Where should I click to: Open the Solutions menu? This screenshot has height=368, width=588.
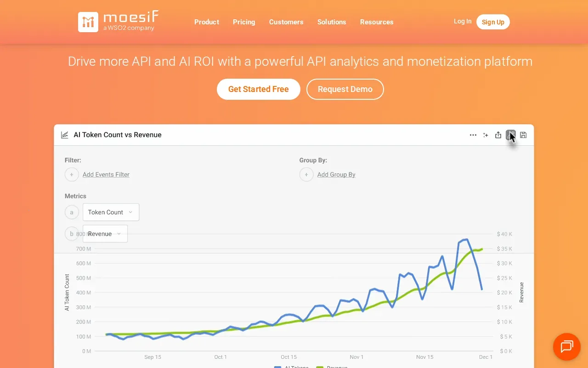pos(332,22)
